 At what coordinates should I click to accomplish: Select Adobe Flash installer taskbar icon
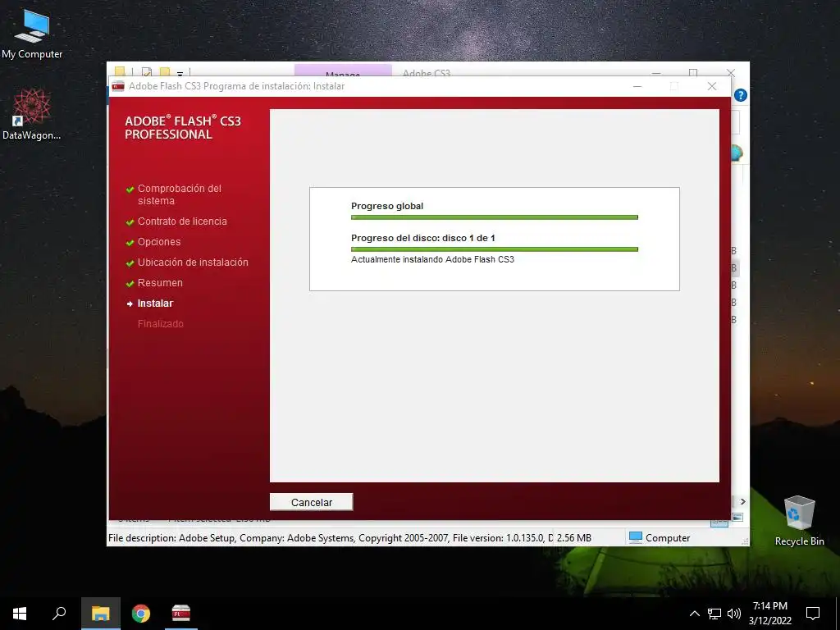pyautogui.click(x=181, y=614)
